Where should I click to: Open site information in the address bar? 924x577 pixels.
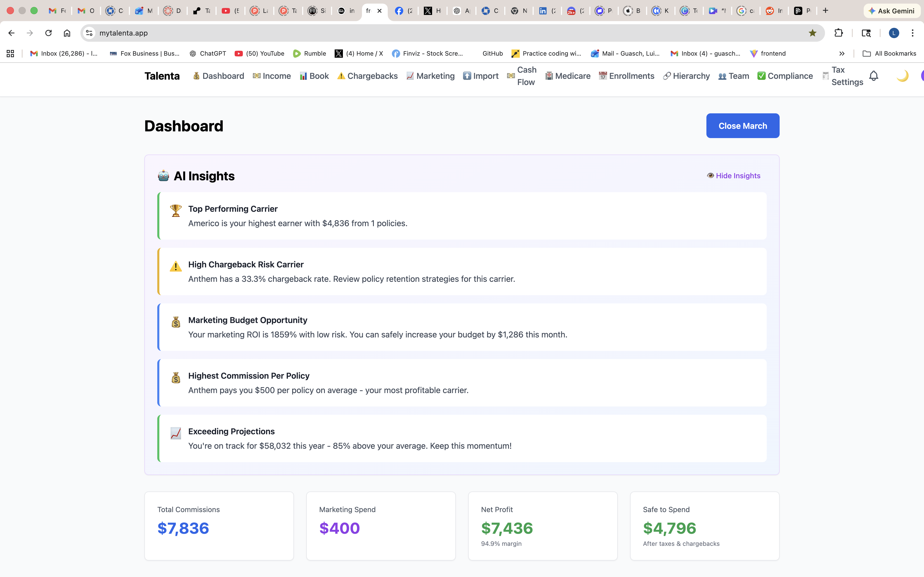point(89,33)
